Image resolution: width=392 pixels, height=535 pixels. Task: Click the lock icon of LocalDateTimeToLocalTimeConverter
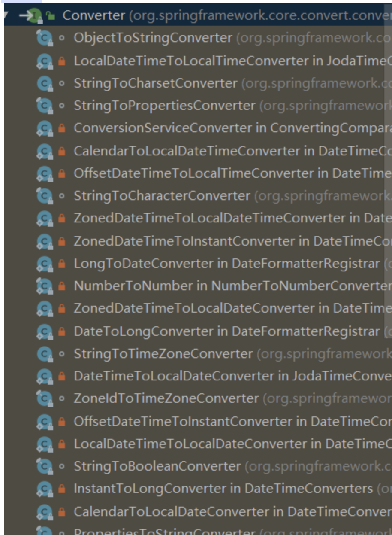62,61
